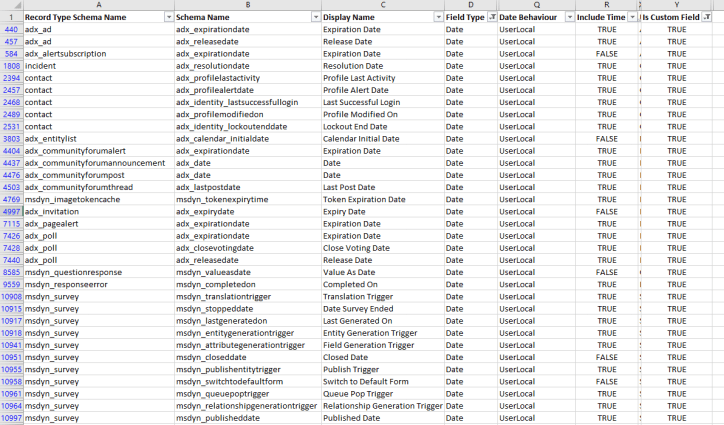Click the Field Type active filter icon
The height and width of the screenshot is (425, 724).
click(x=490, y=18)
